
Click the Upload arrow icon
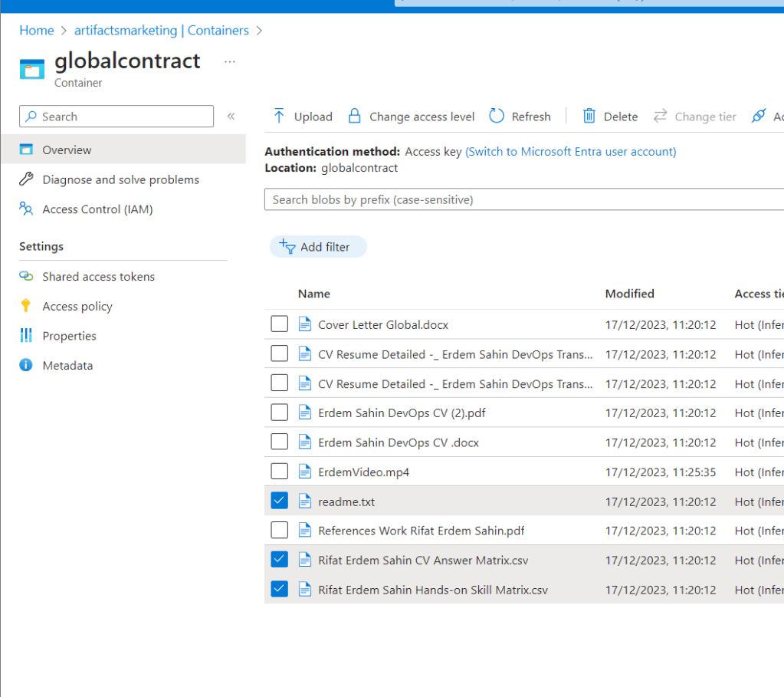click(279, 116)
